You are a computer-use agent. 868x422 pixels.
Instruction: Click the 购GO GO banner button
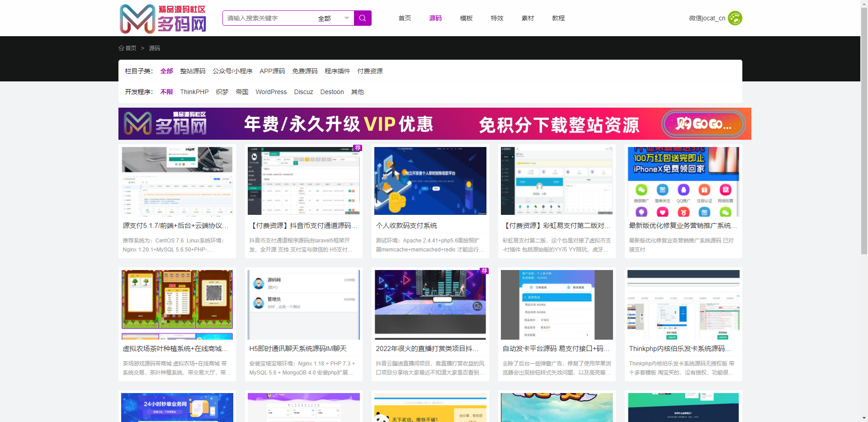[x=703, y=124]
